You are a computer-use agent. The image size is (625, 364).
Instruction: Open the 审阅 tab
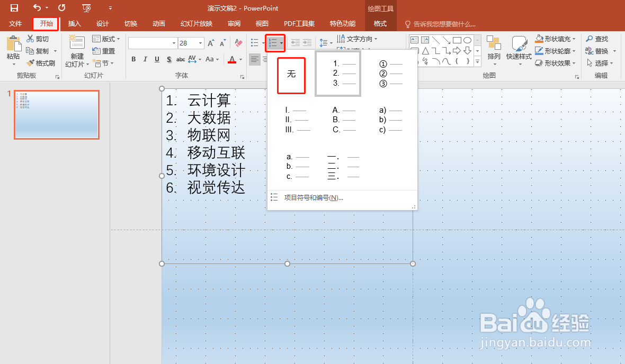[234, 23]
